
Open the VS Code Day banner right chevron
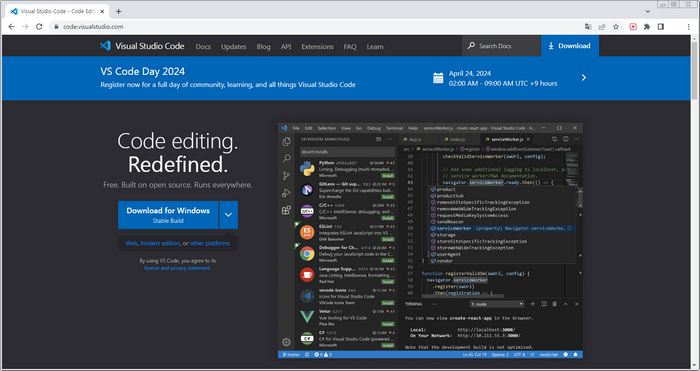click(x=583, y=78)
